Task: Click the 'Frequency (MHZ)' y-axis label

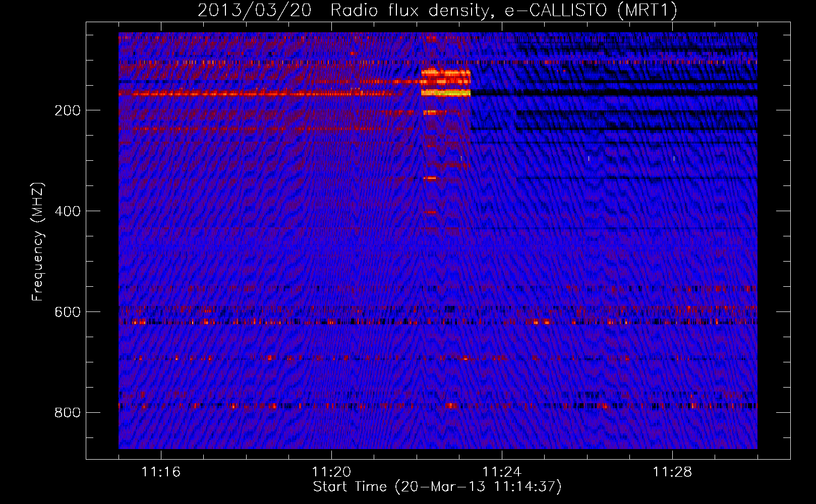Action: pos(38,241)
